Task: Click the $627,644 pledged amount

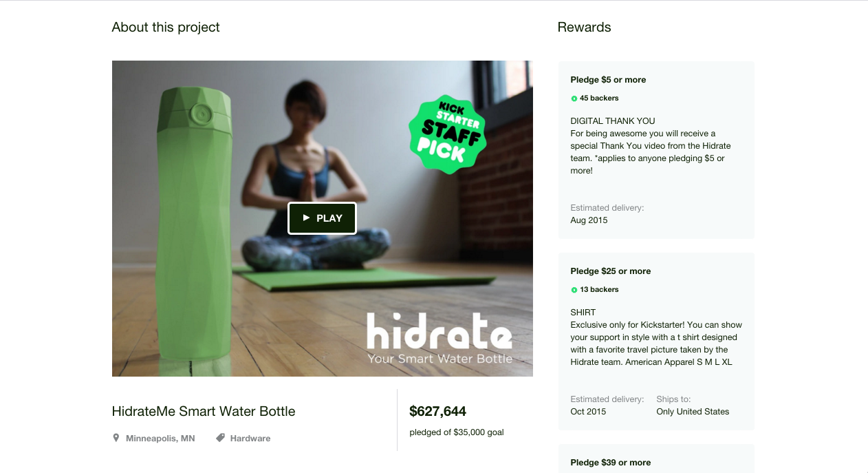Action: [437, 411]
